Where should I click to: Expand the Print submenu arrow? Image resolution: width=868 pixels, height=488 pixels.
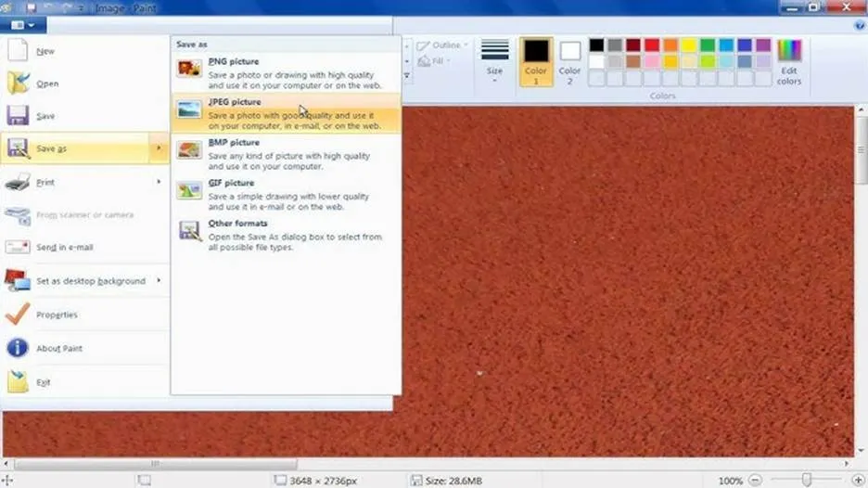click(x=159, y=182)
